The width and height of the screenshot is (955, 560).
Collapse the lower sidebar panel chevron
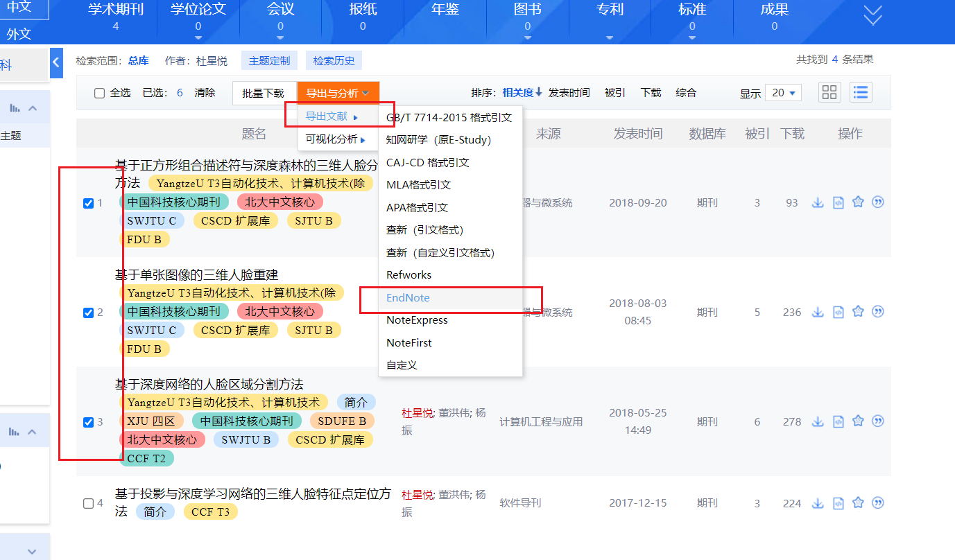coord(32,432)
